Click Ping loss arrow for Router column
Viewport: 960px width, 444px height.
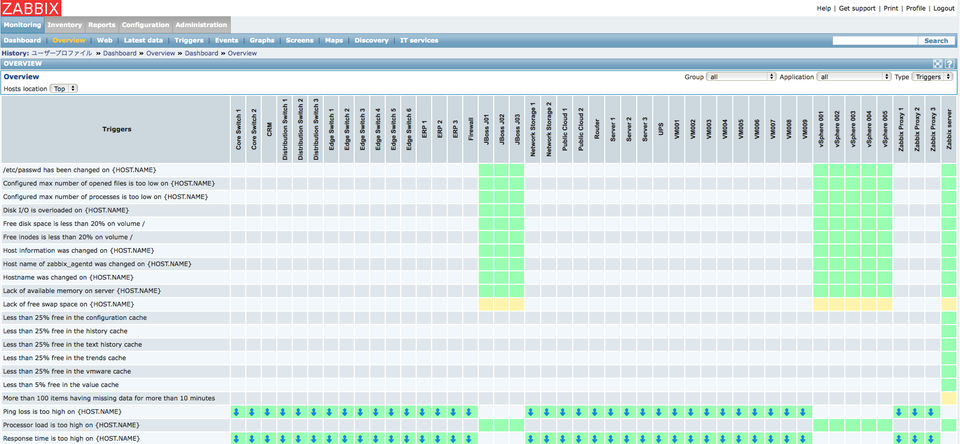[596, 412]
